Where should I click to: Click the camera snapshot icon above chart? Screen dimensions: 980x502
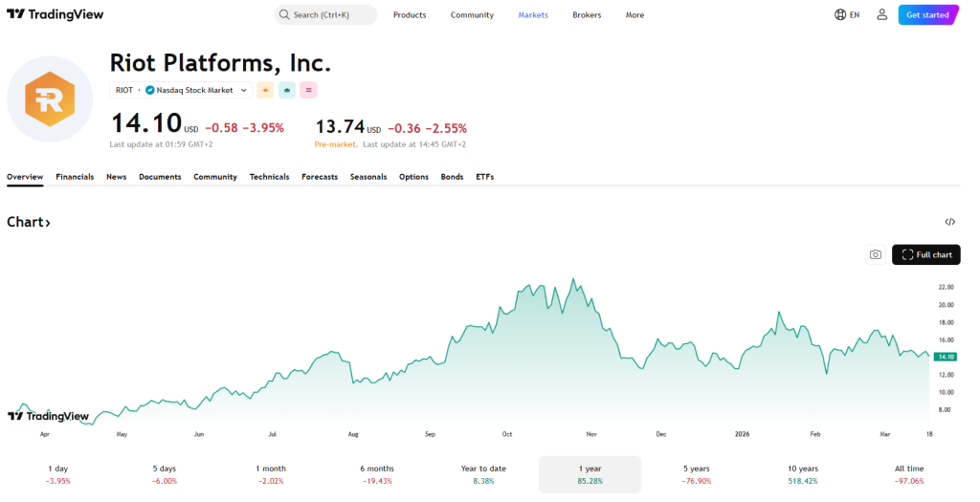(875, 254)
